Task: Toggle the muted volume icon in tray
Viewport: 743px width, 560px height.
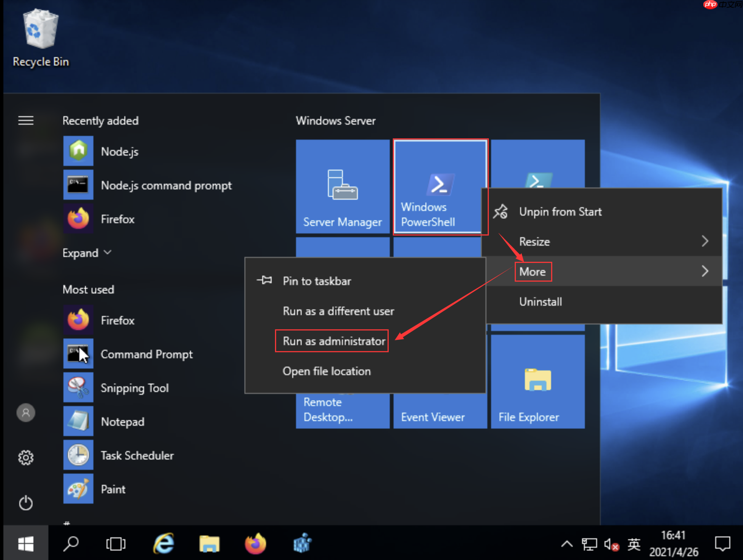Action: 611,544
